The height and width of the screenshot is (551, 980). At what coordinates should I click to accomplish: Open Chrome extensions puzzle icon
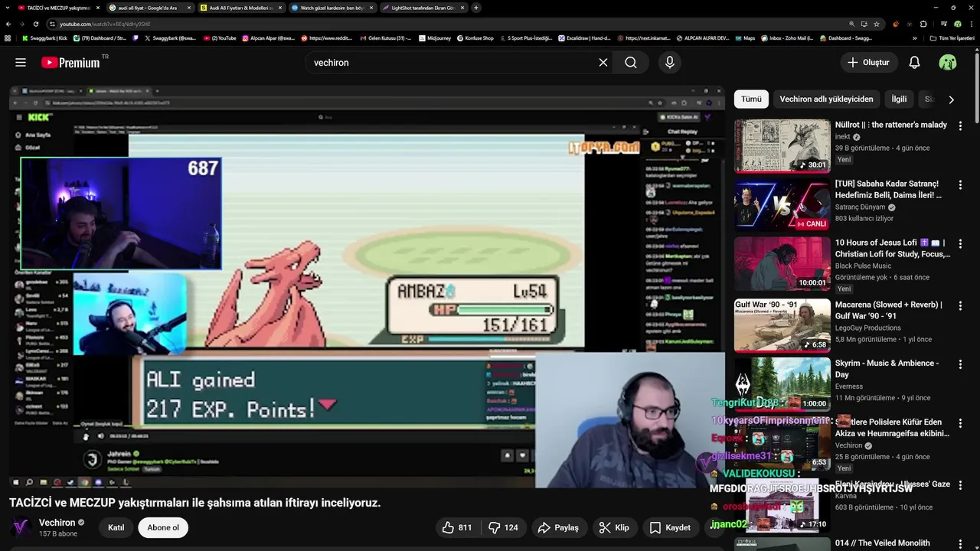click(x=923, y=24)
